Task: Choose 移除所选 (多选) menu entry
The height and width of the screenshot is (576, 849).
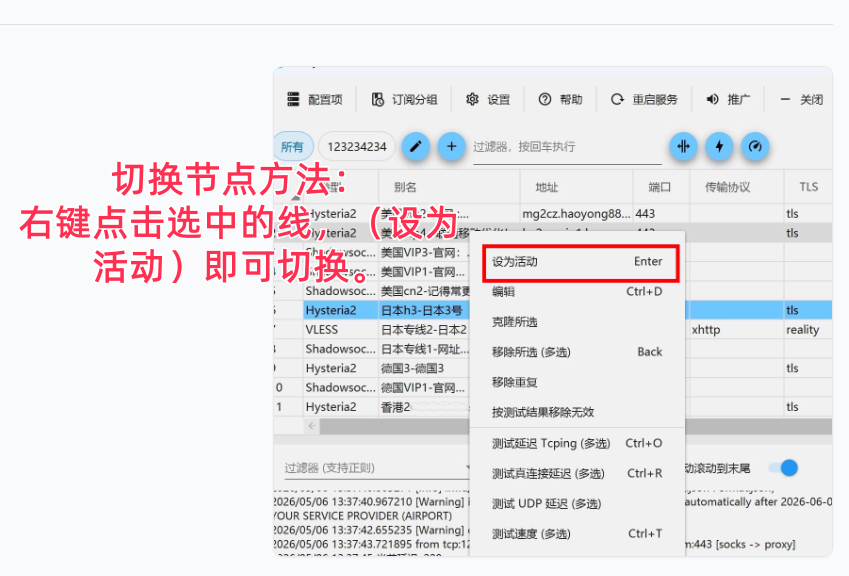Action: 577,352
